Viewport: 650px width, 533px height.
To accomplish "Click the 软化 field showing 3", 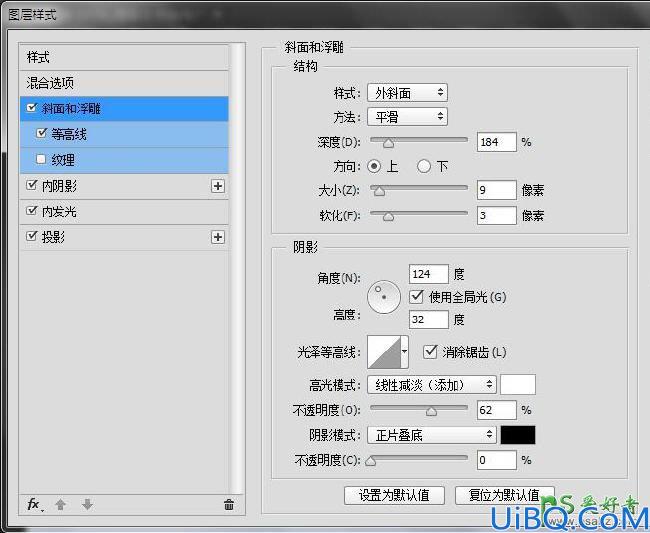I will pyautogui.click(x=497, y=216).
